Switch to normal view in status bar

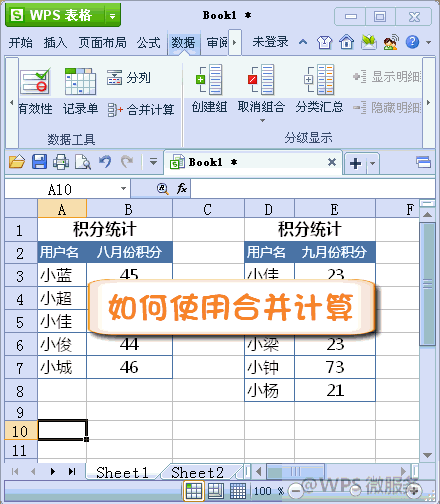(194, 491)
